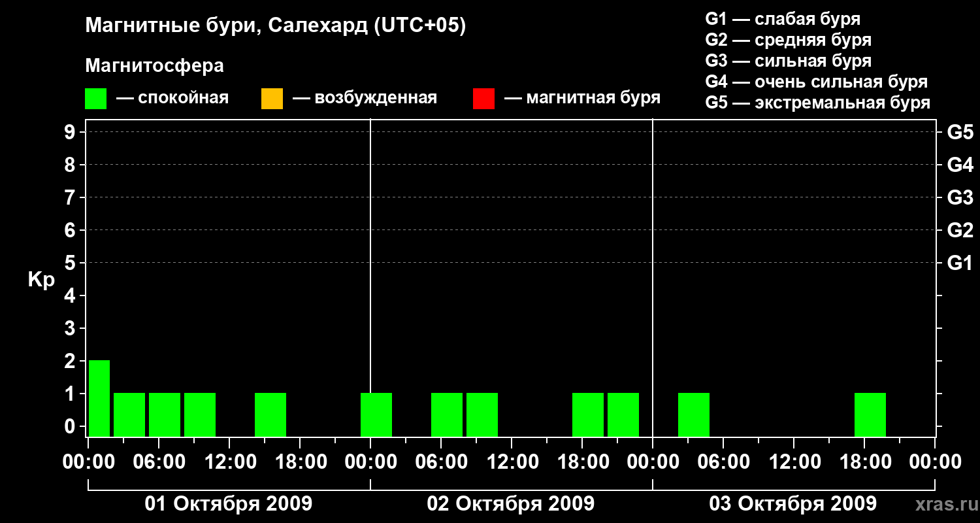The image size is (980, 523).
Task: Click the '06:00' tick label of 01 Октября
Action: coord(158,462)
